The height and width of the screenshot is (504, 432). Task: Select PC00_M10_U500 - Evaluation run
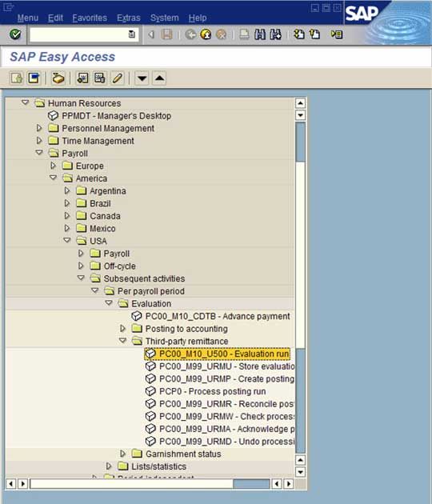click(217, 354)
